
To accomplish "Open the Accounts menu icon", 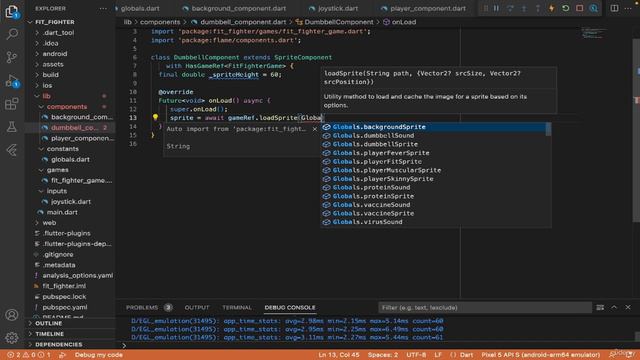I will point(12,315).
